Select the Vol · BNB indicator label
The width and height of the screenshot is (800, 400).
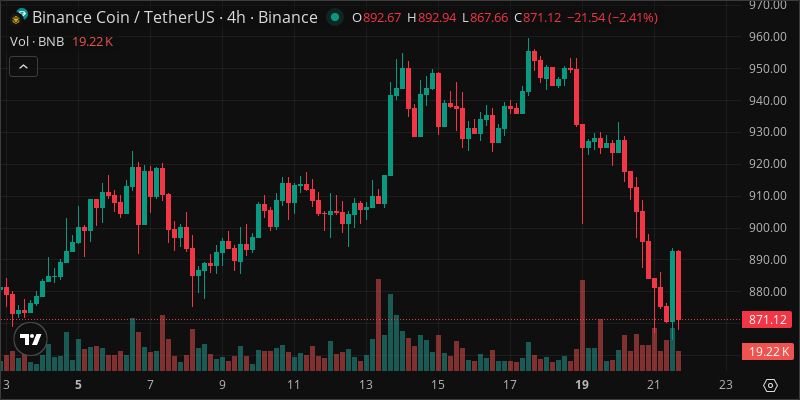pyautogui.click(x=37, y=42)
